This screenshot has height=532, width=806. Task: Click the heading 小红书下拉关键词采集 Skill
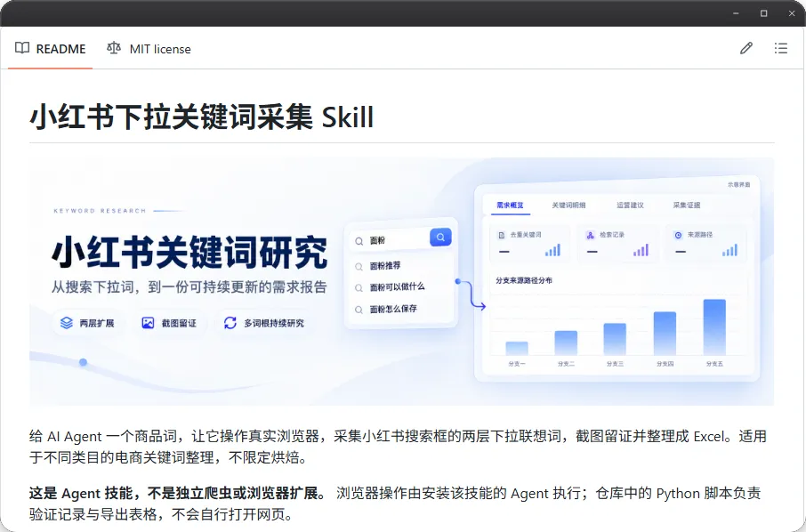(x=201, y=117)
